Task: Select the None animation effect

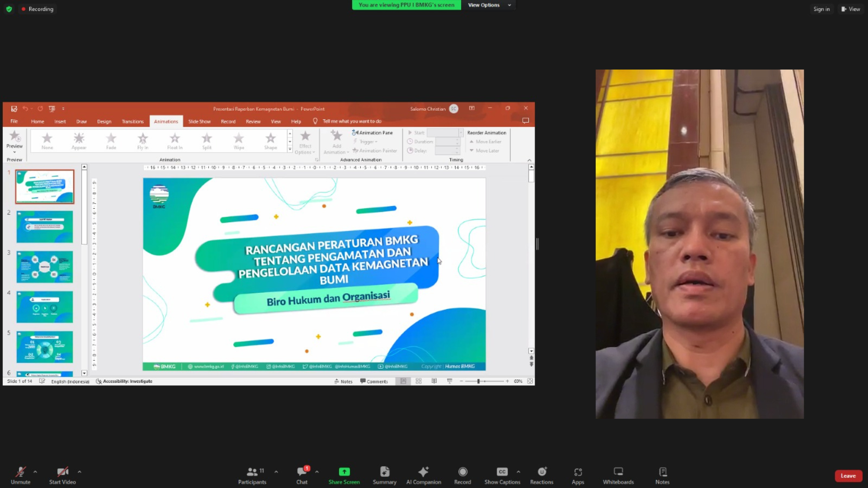Action: (47, 141)
